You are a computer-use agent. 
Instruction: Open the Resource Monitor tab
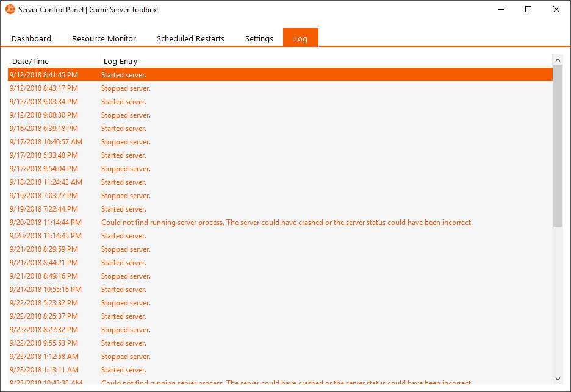coord(104,38)
